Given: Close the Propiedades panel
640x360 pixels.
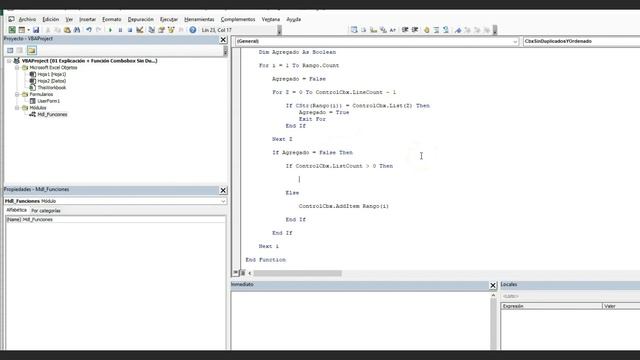Looking at the screenshot, I should click(x=223, y=190).
